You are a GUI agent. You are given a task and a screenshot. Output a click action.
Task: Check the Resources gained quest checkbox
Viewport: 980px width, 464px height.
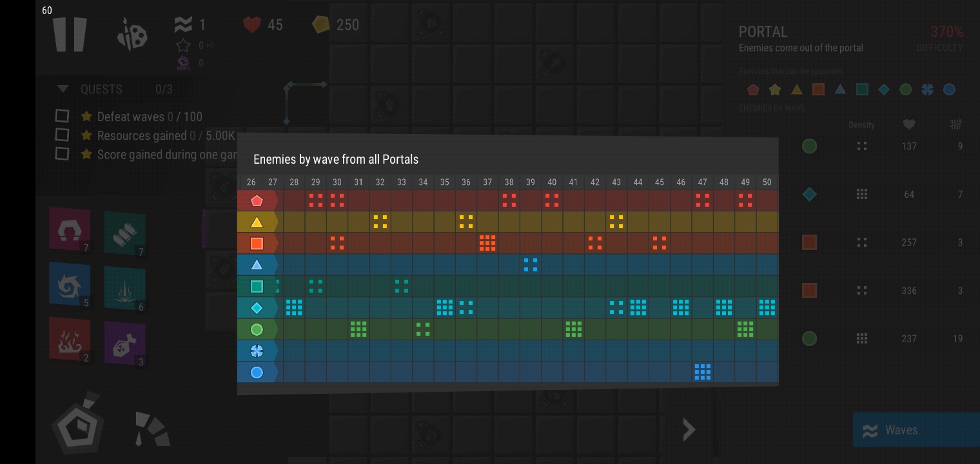[62, 135]
